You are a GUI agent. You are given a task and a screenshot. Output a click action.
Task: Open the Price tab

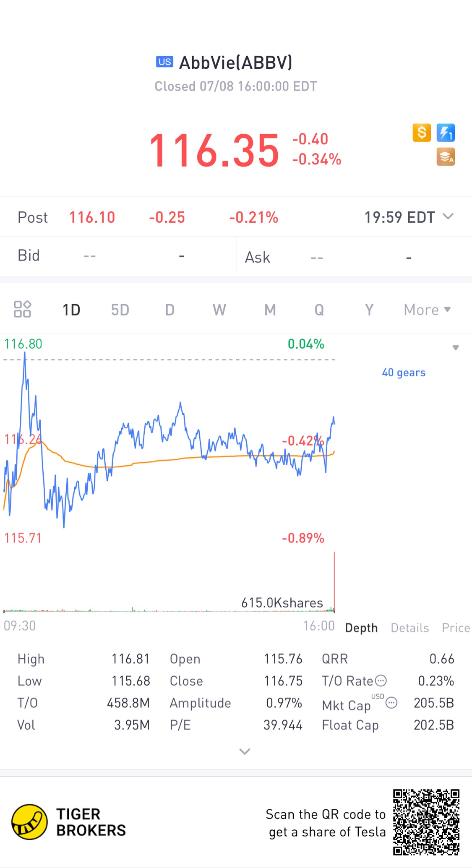456,628
